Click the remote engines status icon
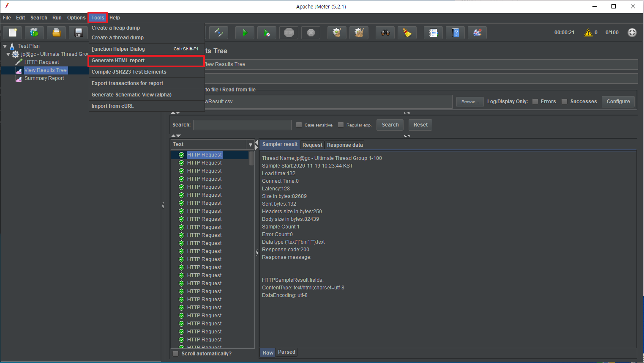The height and width of the screenshot is (363, 644). coord(632,33)
